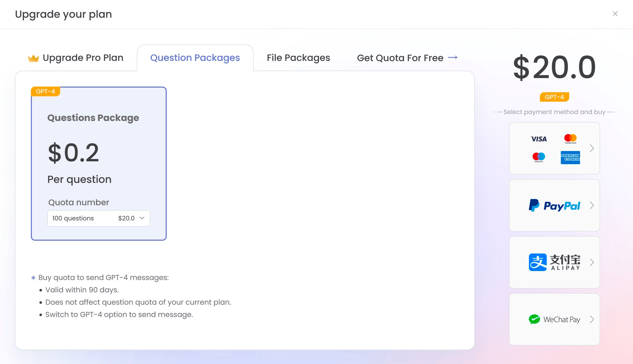This screenshot has width=633, height=364.
Task: Click the Maestro card logo
Action: [x=539, y=157]
